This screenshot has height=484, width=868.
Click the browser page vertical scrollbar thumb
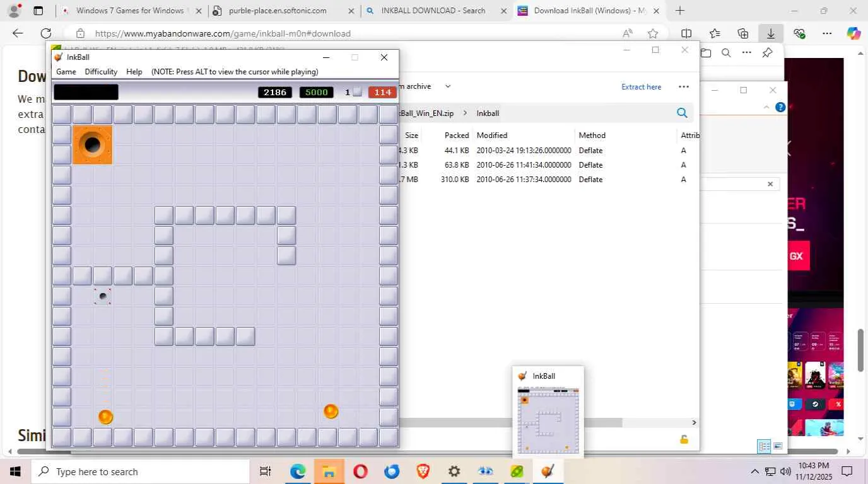point(862,350)
